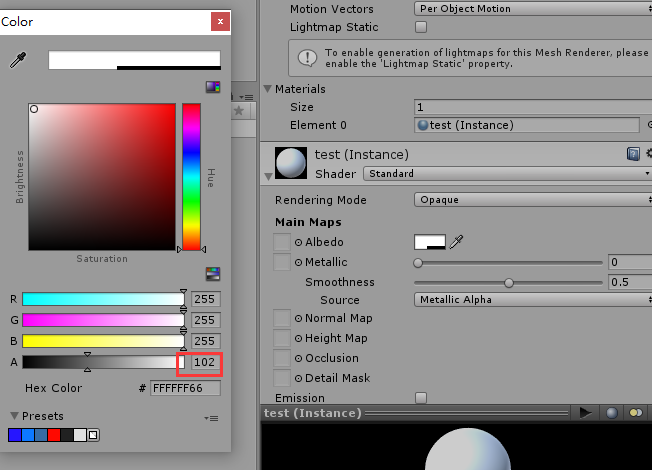652x470 pixels.
Task: Click the alpha value field showing 102
Action: click(x=206, y=362)
